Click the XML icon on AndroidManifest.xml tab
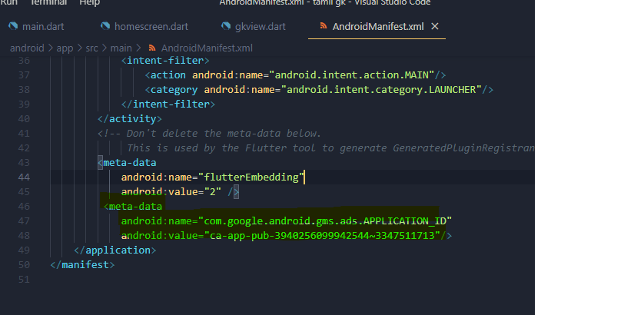 click(324, 26)
